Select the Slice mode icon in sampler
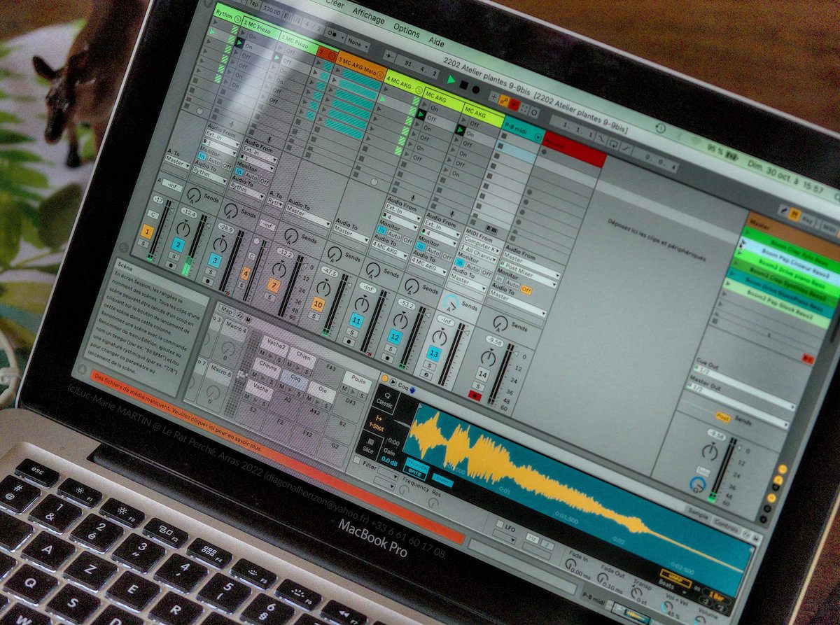Screen dimensions: 840x625 coord(370,446)
